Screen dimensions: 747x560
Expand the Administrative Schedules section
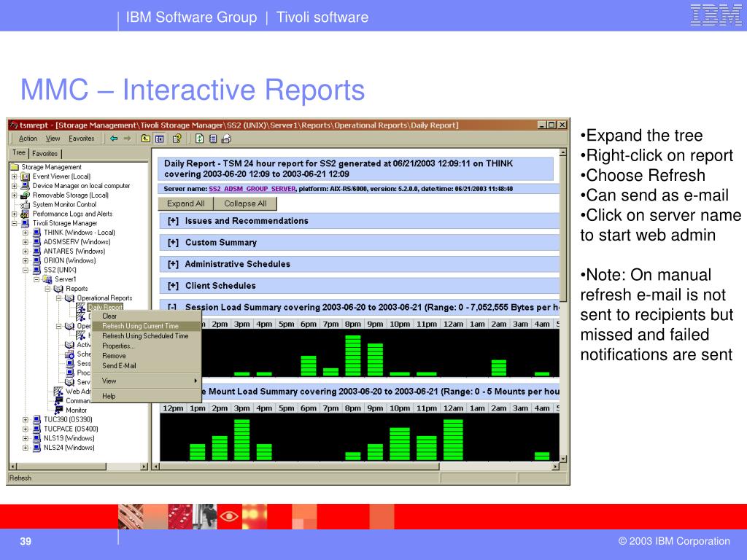173,264
